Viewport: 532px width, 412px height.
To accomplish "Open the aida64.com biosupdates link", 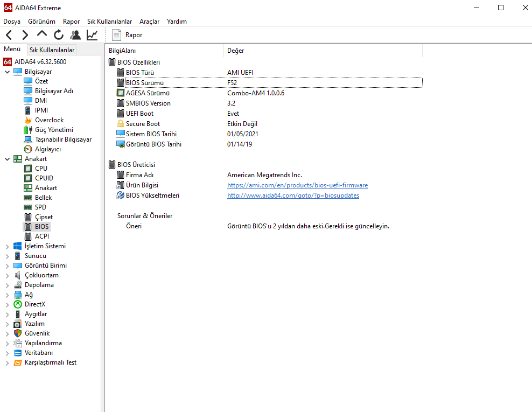I will (x=293, y=195).
